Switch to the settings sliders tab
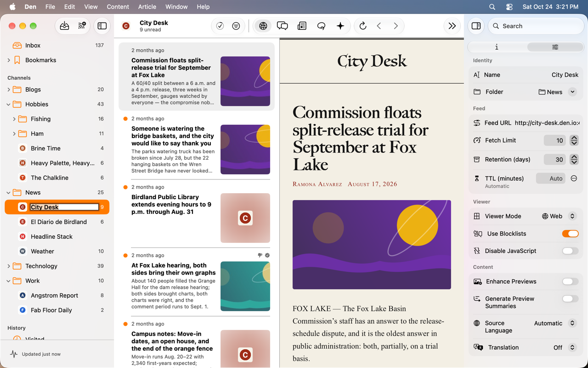Viewport: 588px width, 368px height. pyautogui.click(x=555, y=47)
